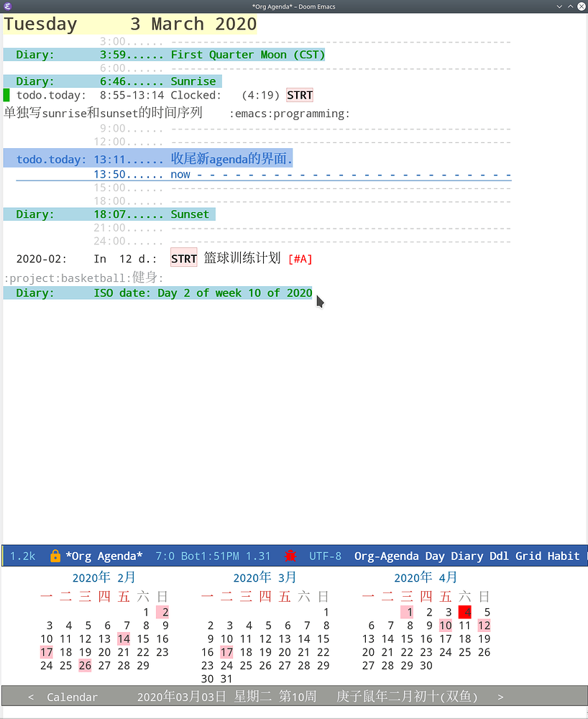Click the Org-Agenda mode name in modeline

click(x=387, y=555)
